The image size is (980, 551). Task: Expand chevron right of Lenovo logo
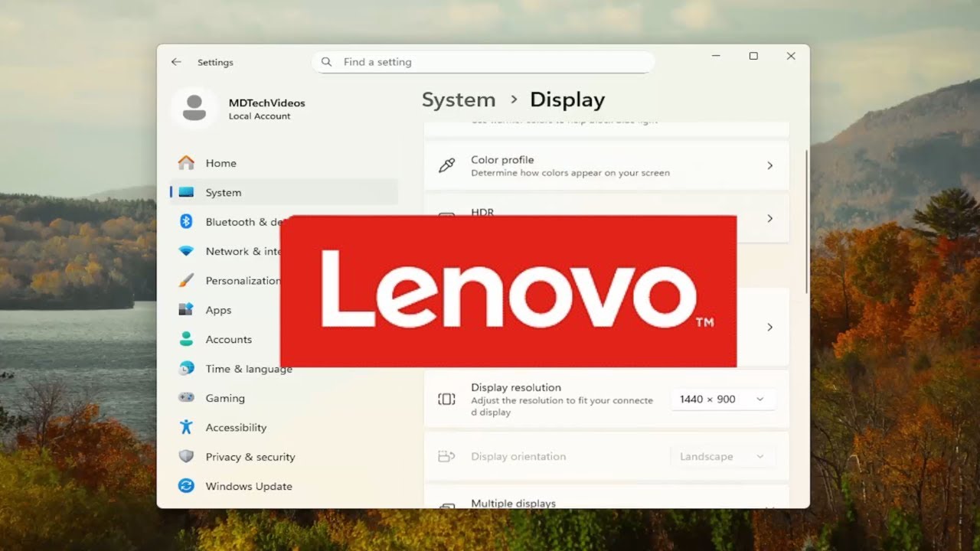click(770, 327)
